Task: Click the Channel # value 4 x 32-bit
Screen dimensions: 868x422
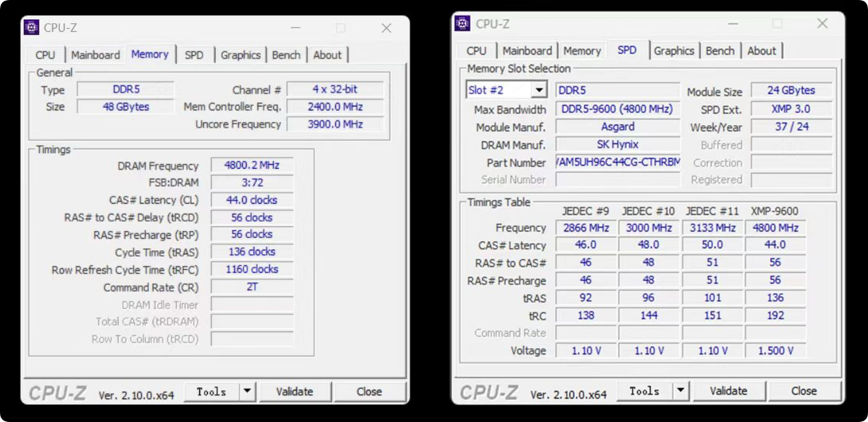Action: coord(335,89)
